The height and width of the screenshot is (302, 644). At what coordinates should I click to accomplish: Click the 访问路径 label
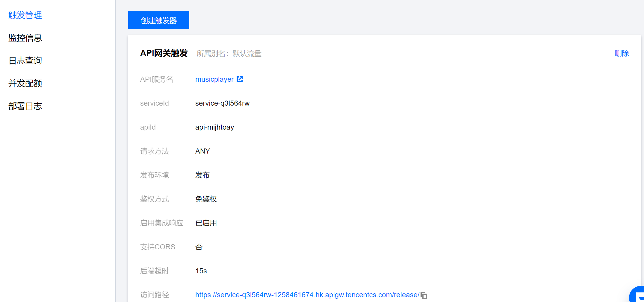pos(155,295)
